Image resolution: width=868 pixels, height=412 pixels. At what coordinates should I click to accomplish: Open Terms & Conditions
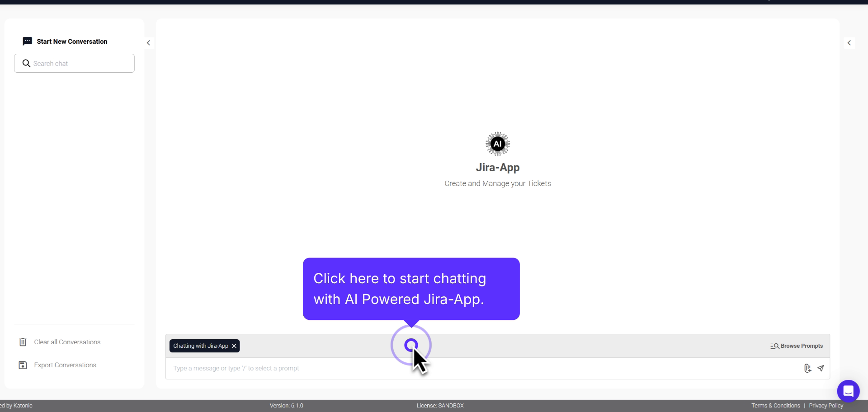pyautogui.click(x=775, y=405)
